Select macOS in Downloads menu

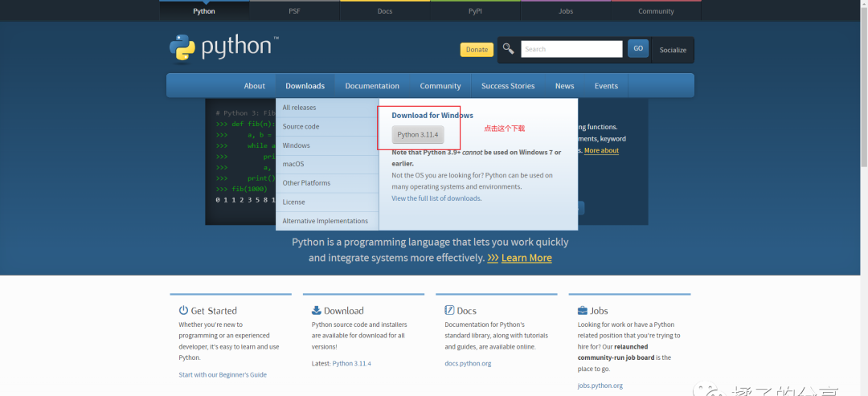[327, 164]
